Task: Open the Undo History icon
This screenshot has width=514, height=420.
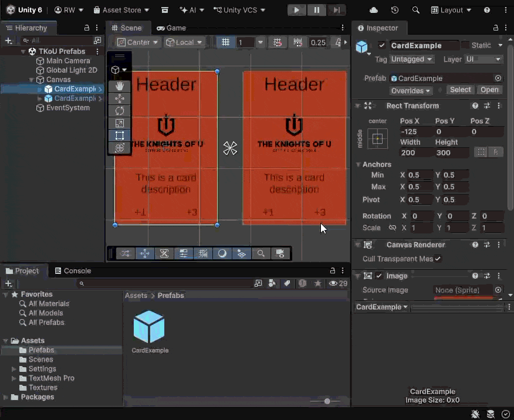Action: tap(395, 10)
